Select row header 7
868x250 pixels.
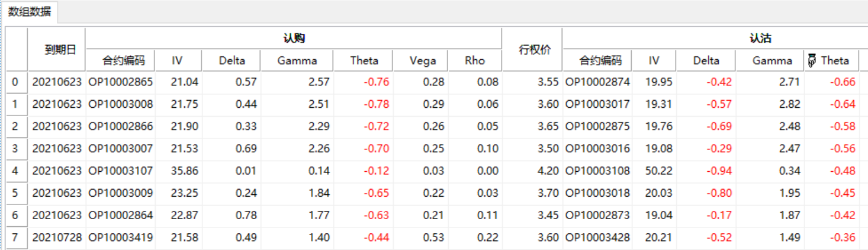point(15,238)
